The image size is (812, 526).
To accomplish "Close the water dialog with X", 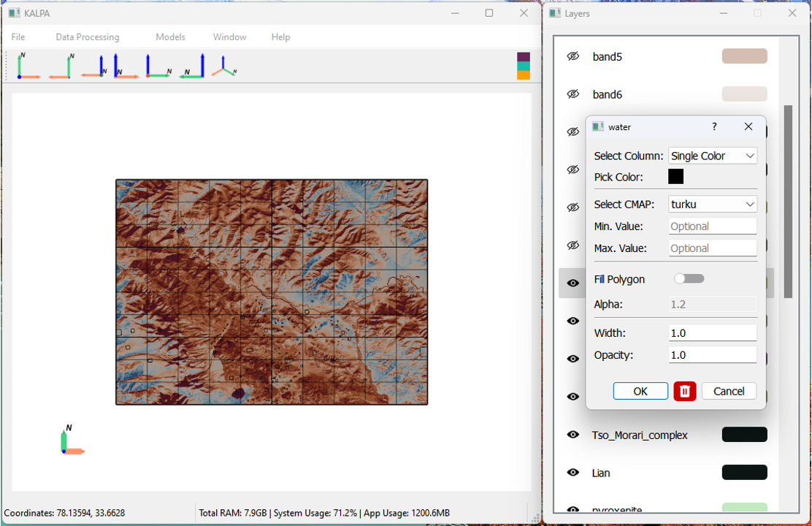I will (x=748, y=126).
